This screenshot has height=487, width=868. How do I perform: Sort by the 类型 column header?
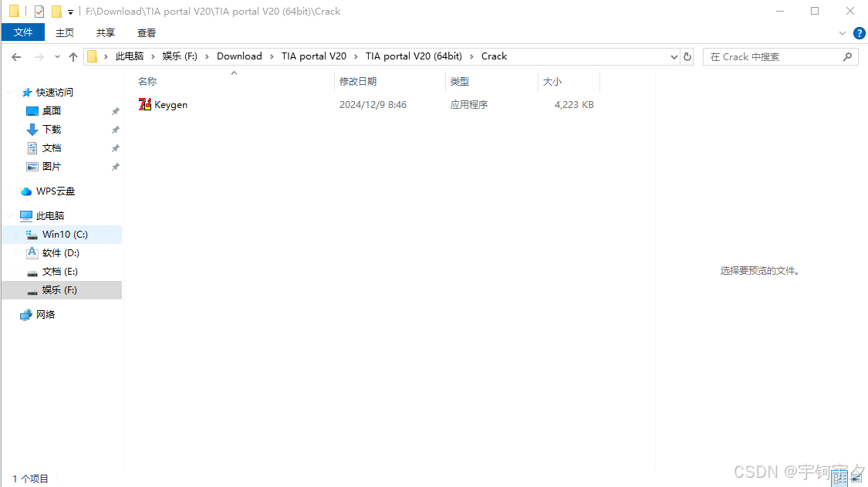coord(460,82)
